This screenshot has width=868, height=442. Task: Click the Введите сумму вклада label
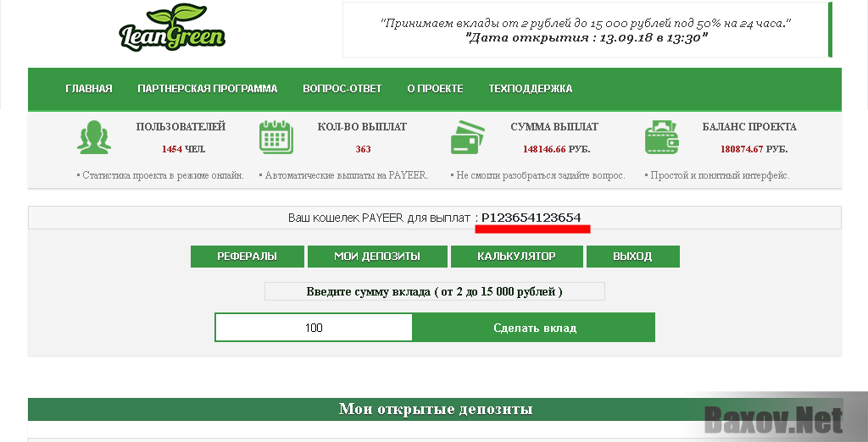[x=435, y=291]
